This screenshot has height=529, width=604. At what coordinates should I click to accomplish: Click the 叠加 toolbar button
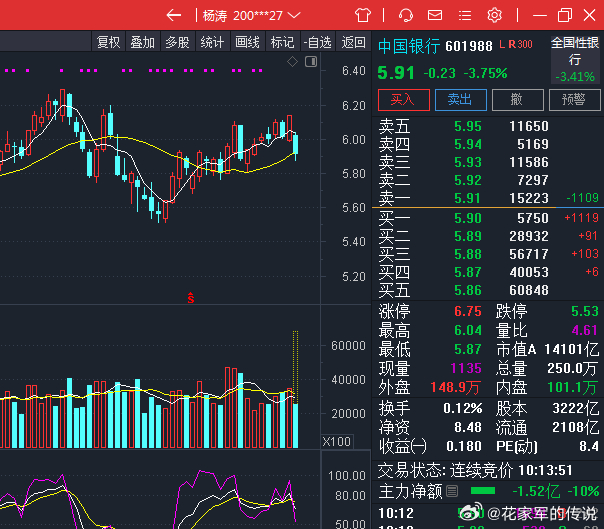point(142,42)
